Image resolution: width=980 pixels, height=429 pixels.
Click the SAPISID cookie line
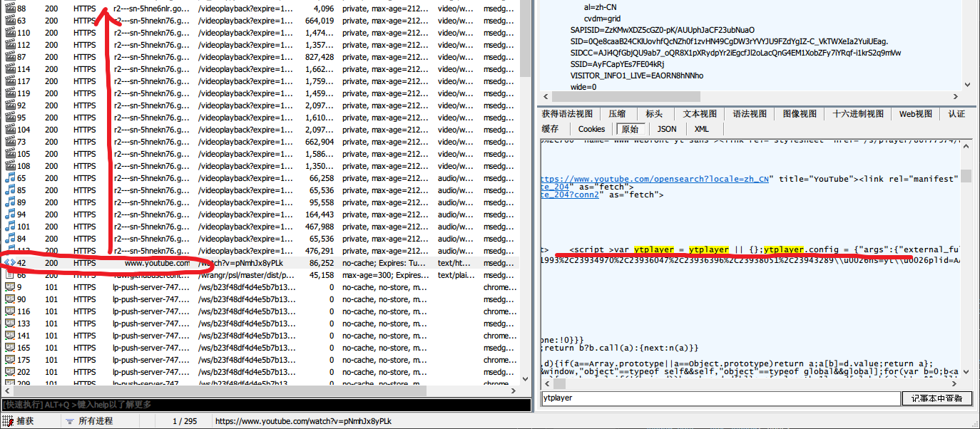tap(663, 30)
